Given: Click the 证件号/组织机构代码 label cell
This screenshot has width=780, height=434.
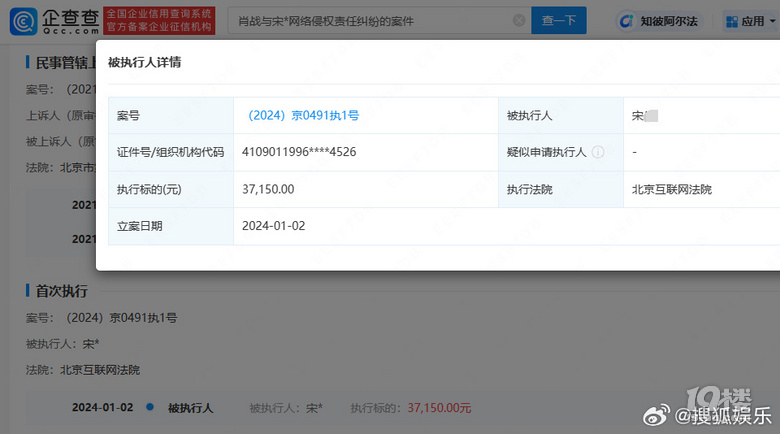Looking at the screenshot, I should tap(171, 152).
